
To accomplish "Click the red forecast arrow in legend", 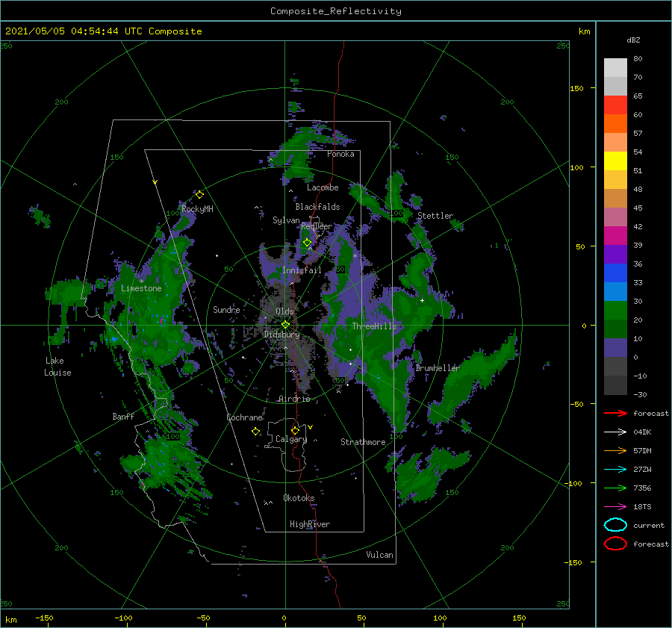I will pyautogui.click(x=615, y=413).
